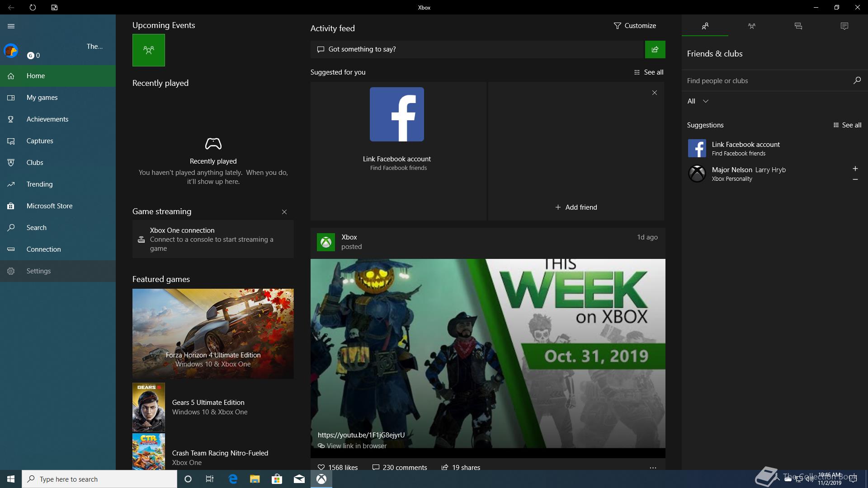Open gamerscore G 0 indicator

click(x=33, y=56)
